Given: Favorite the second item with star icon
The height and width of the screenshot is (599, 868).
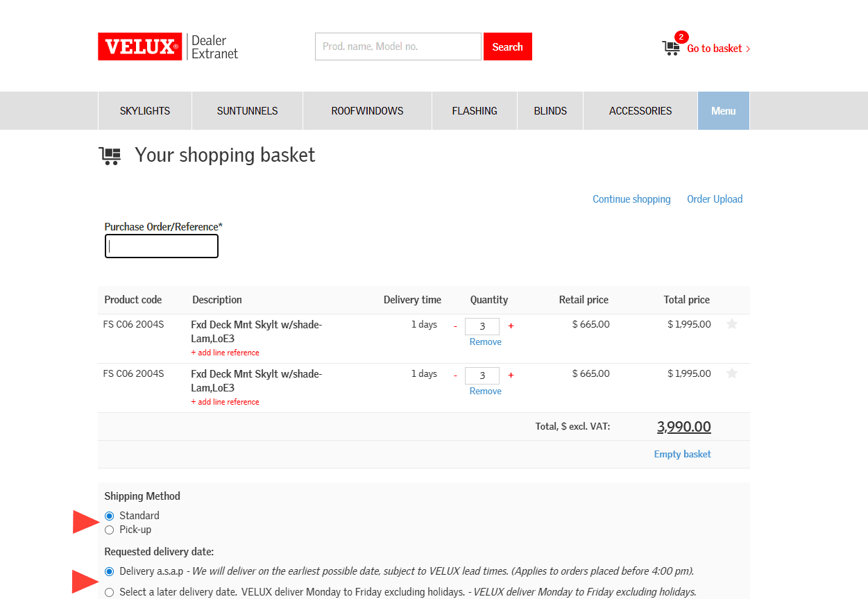Looking at the screenshot, I should [x=732, y=373].
